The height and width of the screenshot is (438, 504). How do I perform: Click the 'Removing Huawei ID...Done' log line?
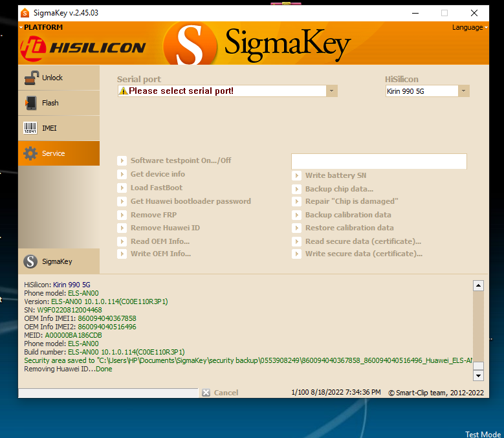(68, 369)
